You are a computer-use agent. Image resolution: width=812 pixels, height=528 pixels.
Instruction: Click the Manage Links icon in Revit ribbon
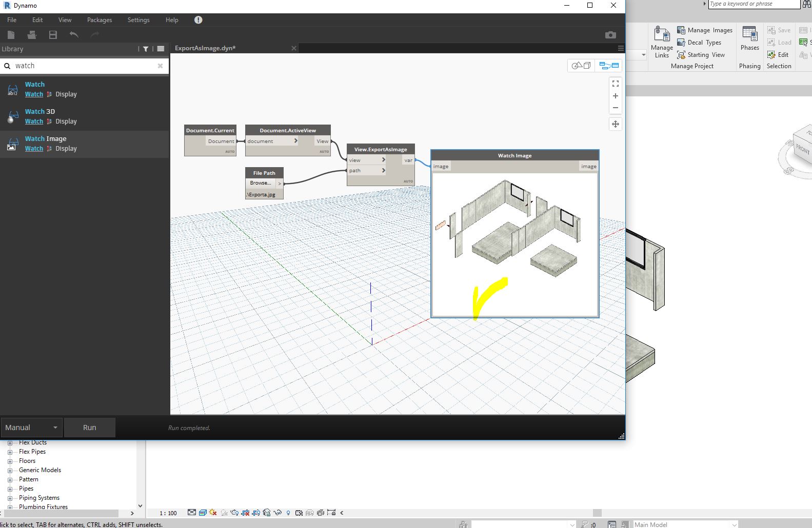662,42
